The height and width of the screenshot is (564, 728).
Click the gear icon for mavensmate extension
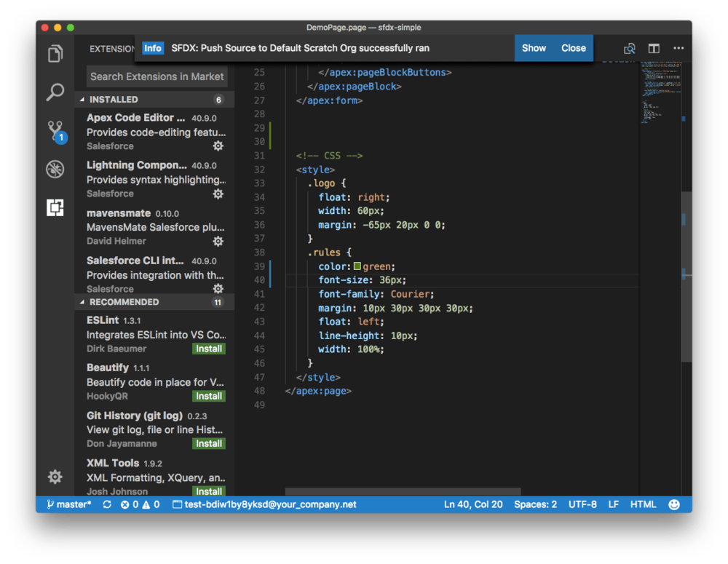[218, 241]
